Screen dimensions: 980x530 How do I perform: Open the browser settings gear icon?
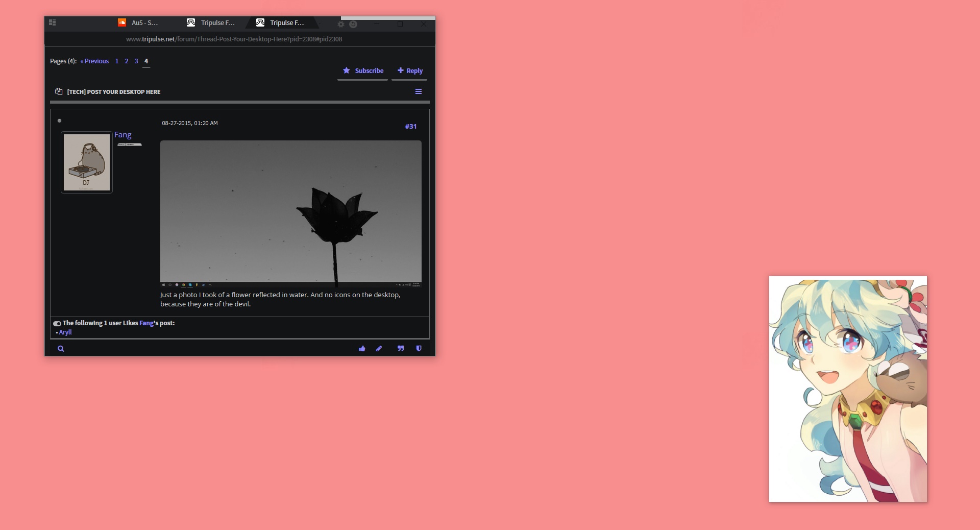click(x=341, y=24)
